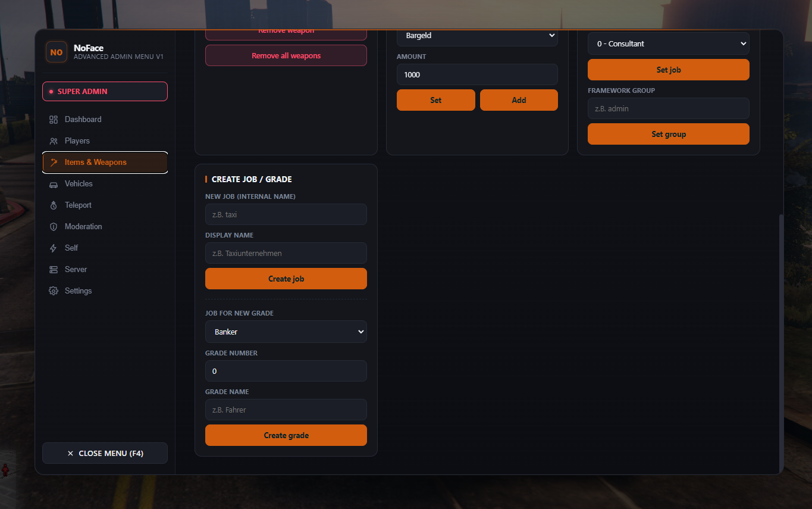This screenshot has height=509, width=812.
Task: Open the Dashboard menu section
Action: point(105,120)
